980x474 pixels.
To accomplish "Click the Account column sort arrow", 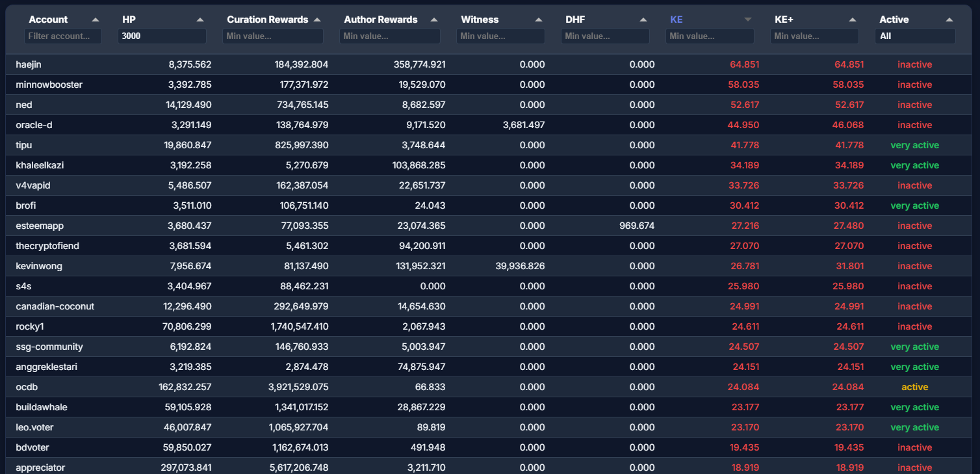I will click(x=96, y=20).
